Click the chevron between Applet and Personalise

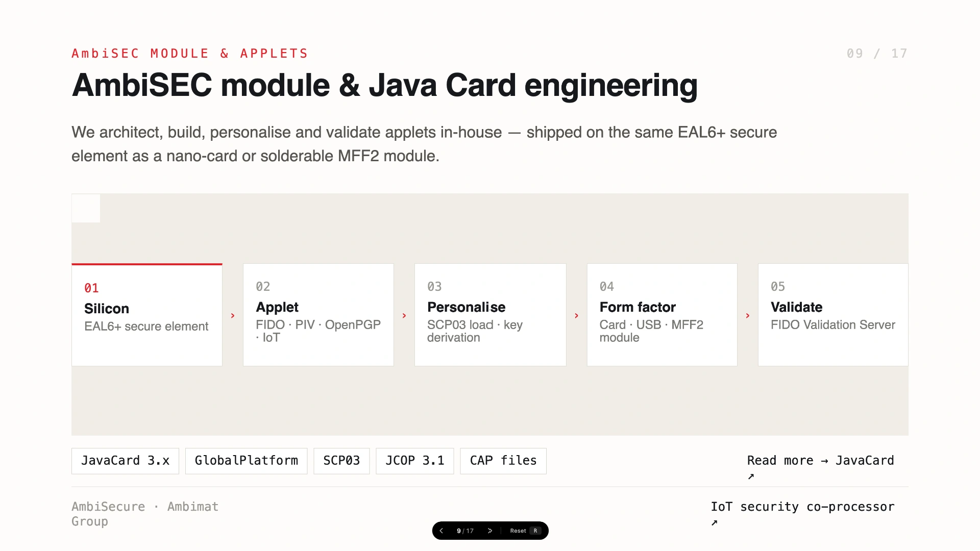click(x=404, y=316)
